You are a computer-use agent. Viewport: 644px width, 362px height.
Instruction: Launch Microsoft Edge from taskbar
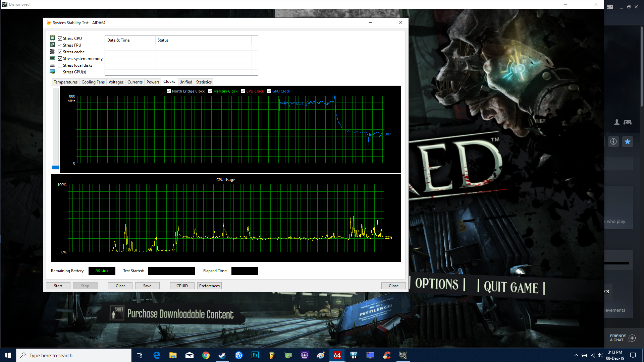[157, 355]
